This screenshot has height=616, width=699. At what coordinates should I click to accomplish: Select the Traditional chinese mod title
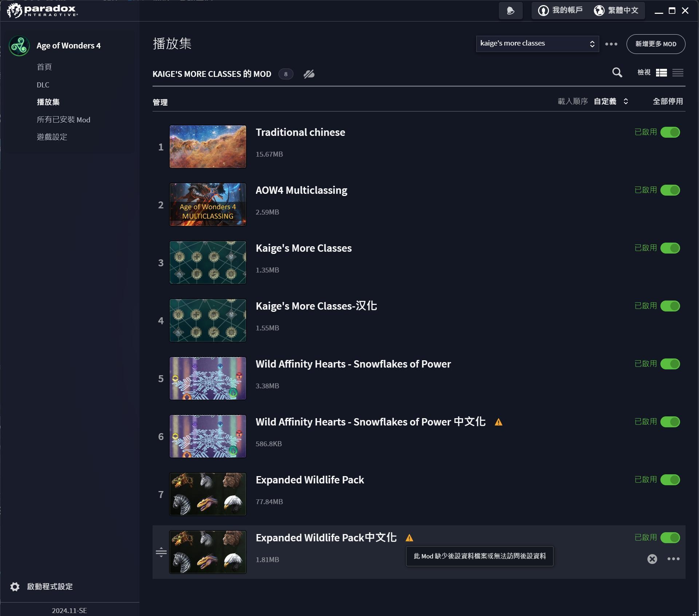[x=300, y=133]
